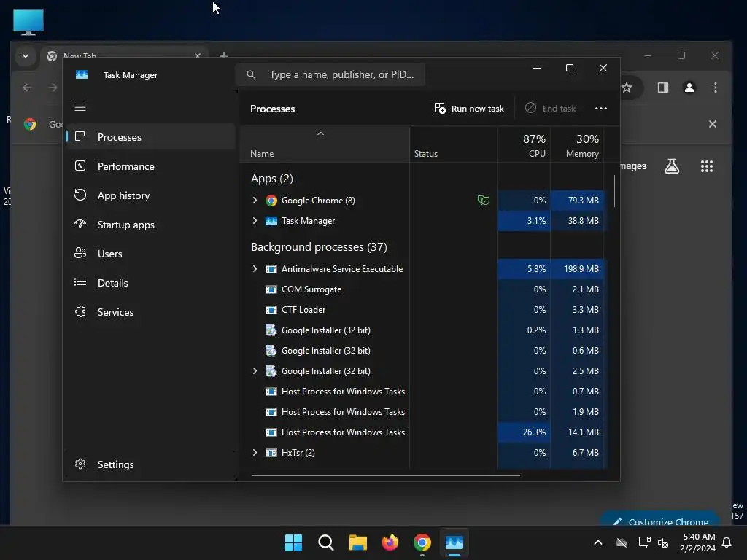Viewport: 747px width, 560px height.
Task: Expand the Google Chrome (8) process group
Action: pyautogui.click(x=255, y=200)
